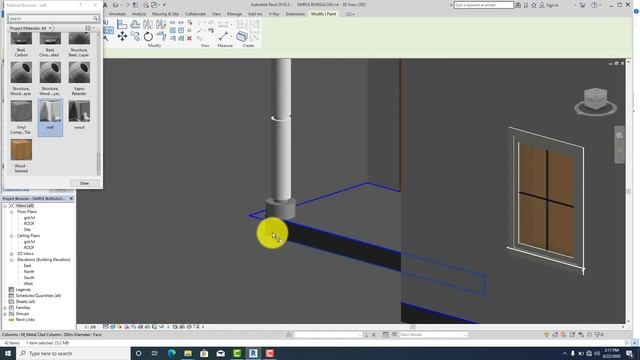Open the Main Model design options dropdown
640x360 pixels.
[433, 335]
